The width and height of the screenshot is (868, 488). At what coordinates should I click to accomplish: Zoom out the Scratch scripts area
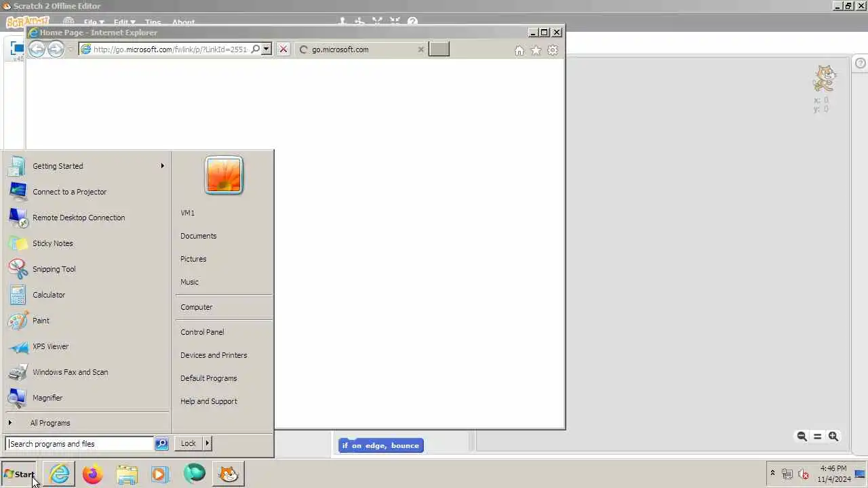click(802, 436)
